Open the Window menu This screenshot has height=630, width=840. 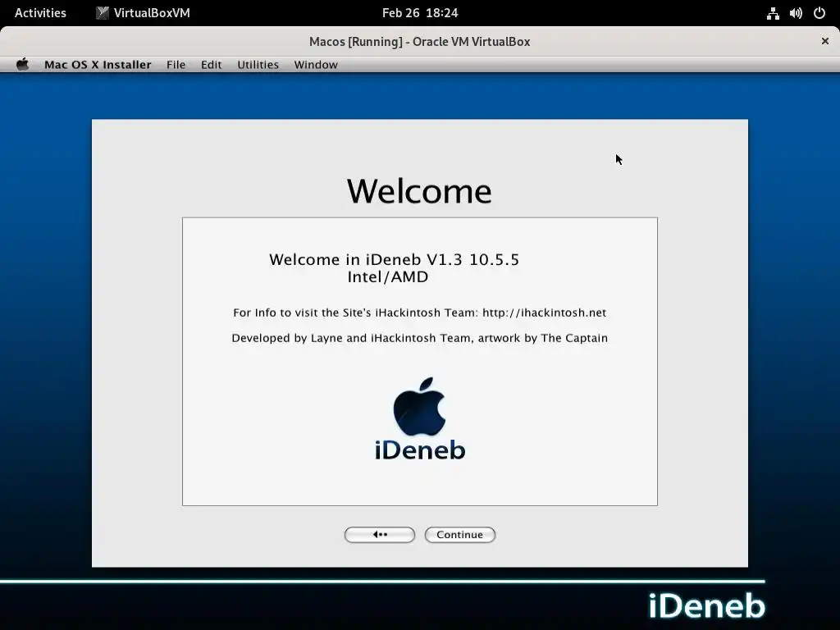tap(316, 65)
